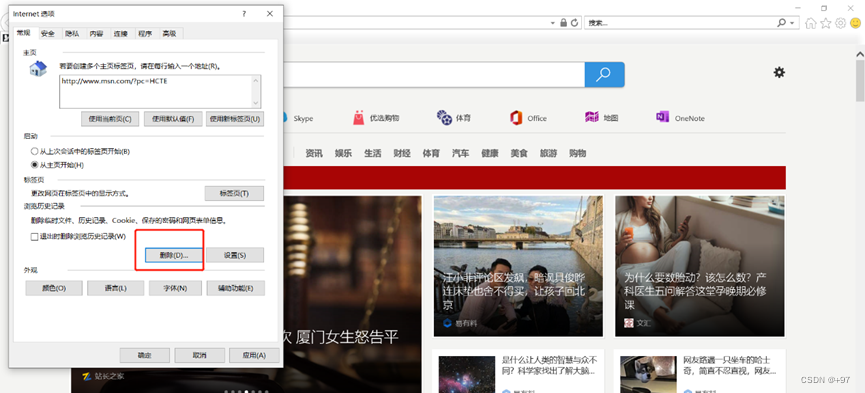Open 汪小菲评论区发飙 news card
Viewport: 865px width, 393px height.
[x=519, y=266]
